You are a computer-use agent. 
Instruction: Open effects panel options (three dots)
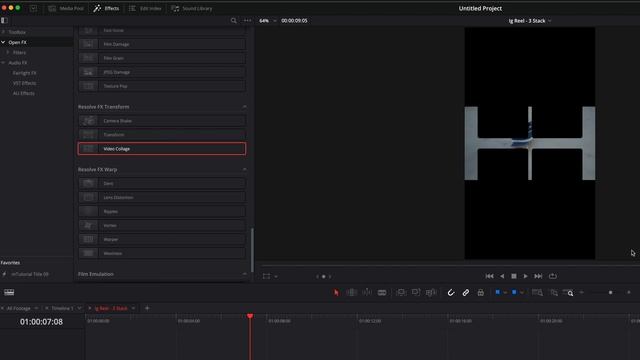(x=247, y=20)
